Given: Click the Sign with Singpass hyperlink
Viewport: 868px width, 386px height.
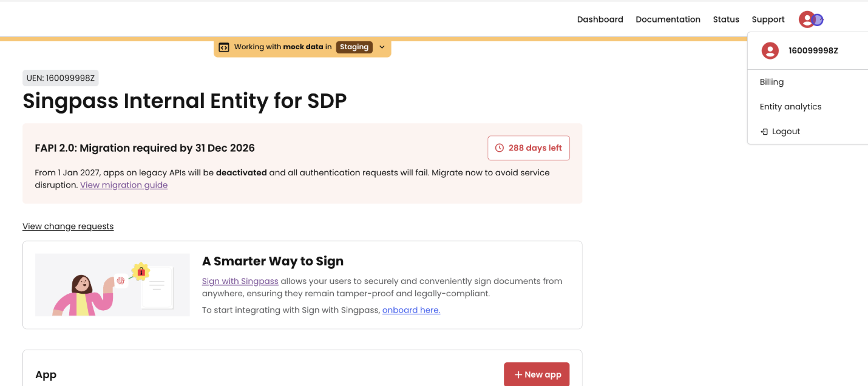Looking at the screenshot, I should [240, 281].
